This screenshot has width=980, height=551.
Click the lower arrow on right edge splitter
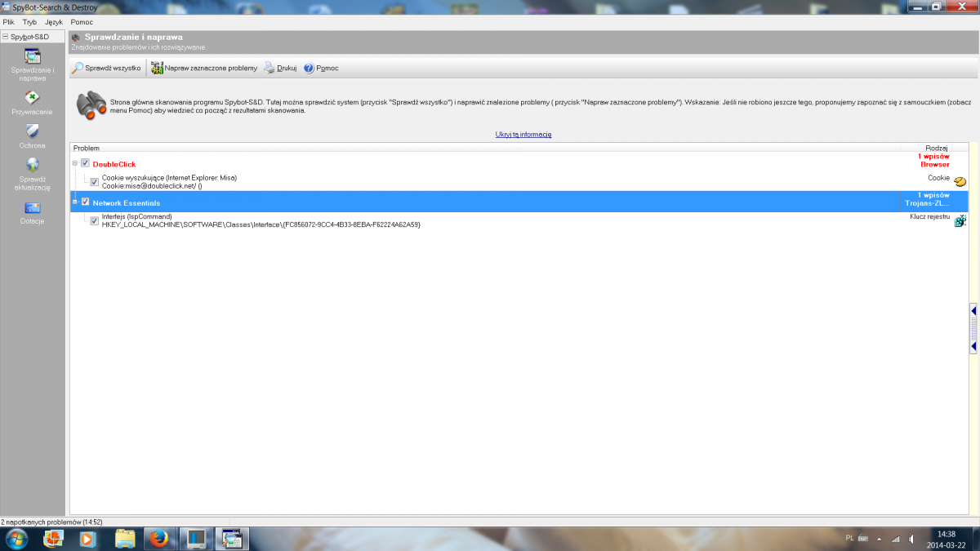click(973, 347)
